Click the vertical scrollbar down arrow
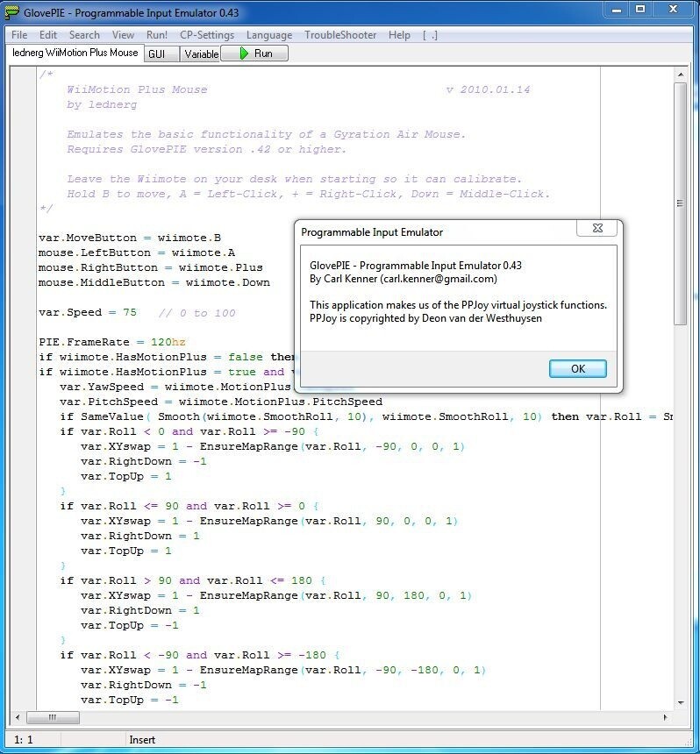Viewport: 700px width, 754px height. 681,702
